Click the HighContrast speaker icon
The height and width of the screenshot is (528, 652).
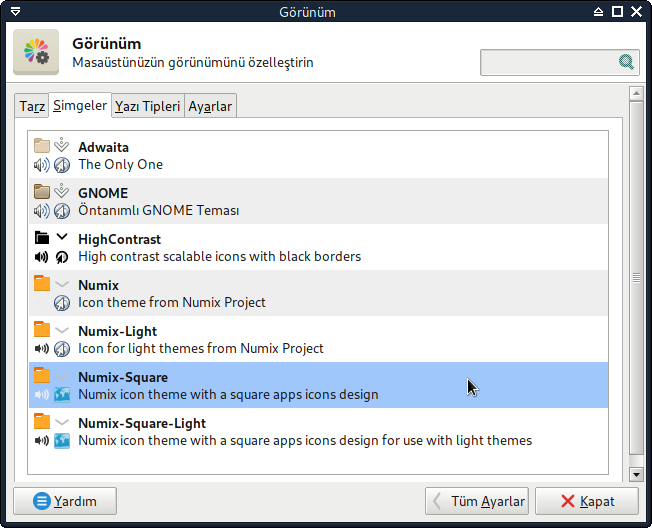(42, 257)
